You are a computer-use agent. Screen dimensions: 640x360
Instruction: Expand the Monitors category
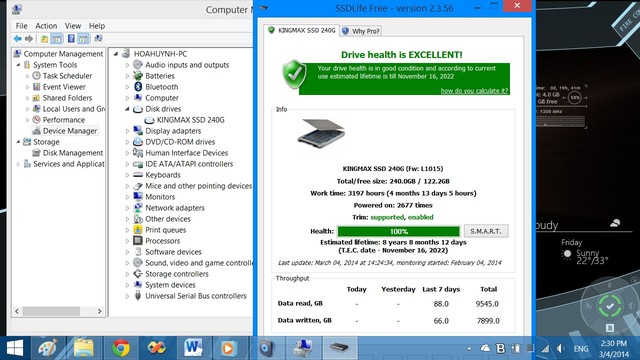click(127, 197)
